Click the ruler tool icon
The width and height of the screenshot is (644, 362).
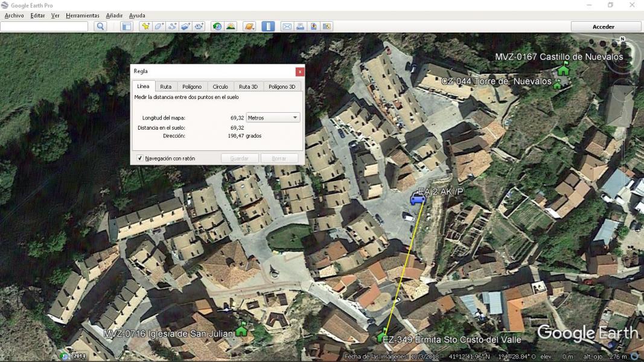coord(268,27)
